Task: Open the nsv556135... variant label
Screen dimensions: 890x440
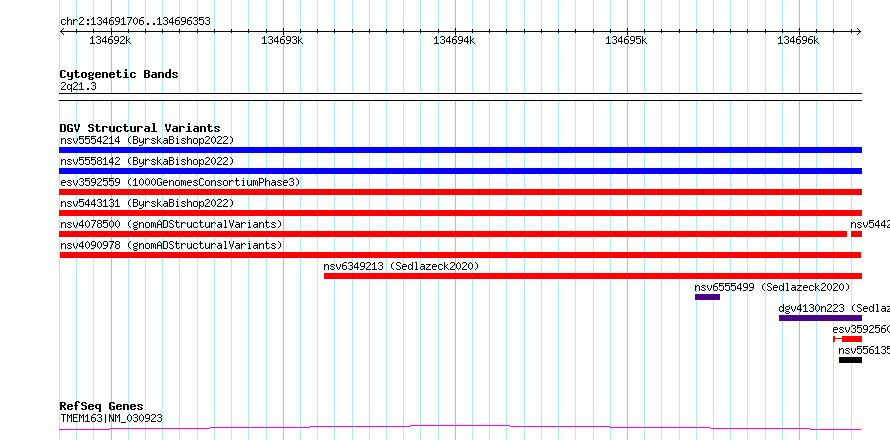Action: (864, 350)
